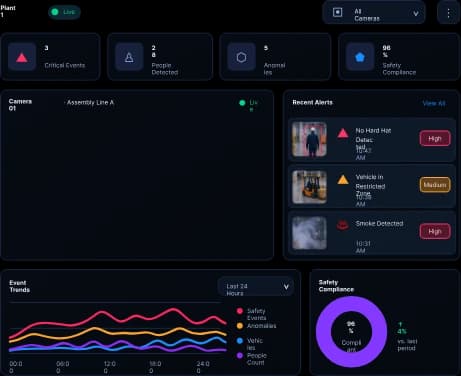The height and width of the screenshot is (376, 461).
Task: Click the Event Trends heading
Action: (x=19, y=286)
